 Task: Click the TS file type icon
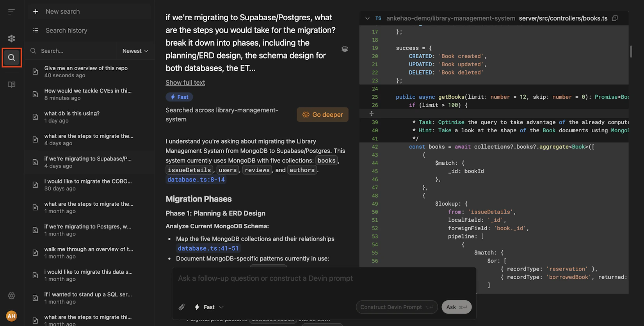tap(378, 18)
